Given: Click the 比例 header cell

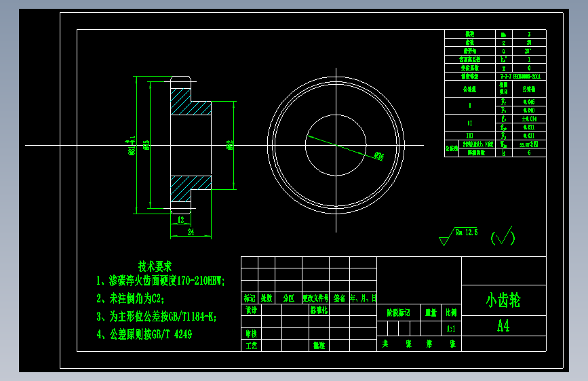Looking at the screenshot, I should click(x=451, y=313).
